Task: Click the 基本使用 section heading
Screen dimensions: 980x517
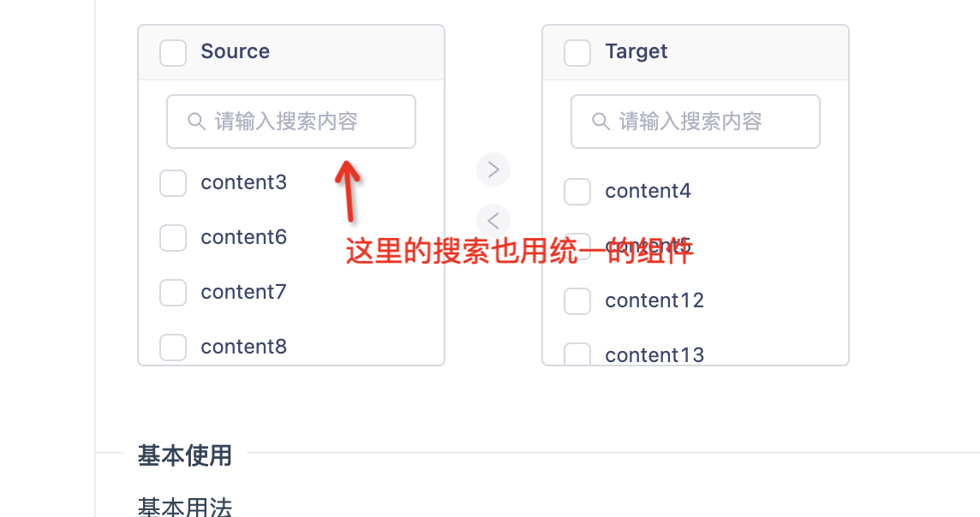Action: (x=185, y=456)
